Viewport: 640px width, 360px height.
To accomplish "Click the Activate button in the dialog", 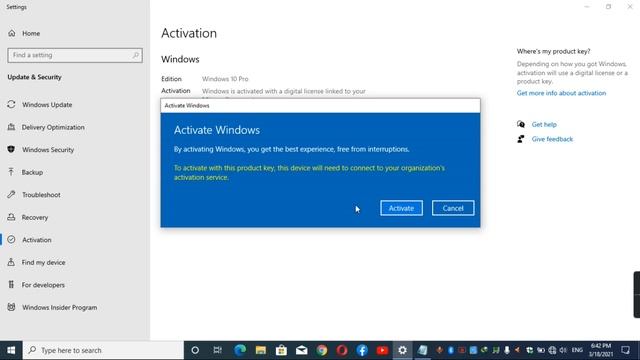I will pos(401,208).
